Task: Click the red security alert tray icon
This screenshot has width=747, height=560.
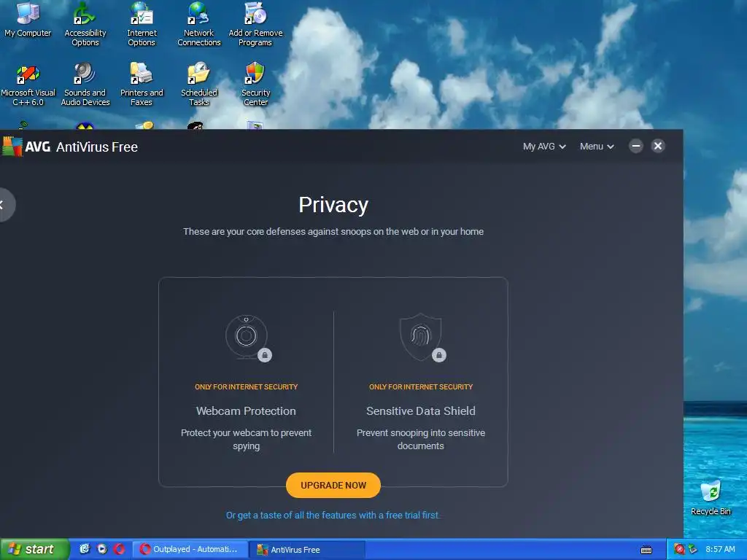Action: tap(679, 549)
